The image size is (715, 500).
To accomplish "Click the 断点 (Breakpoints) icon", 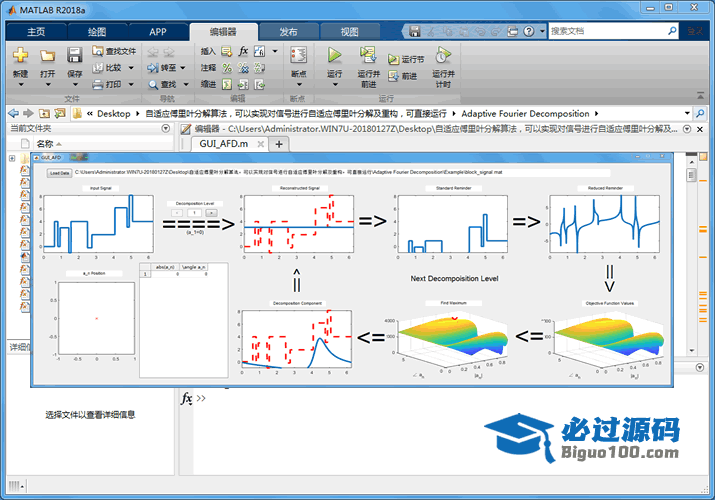I will pyautogui.click(x=299, y=55).
